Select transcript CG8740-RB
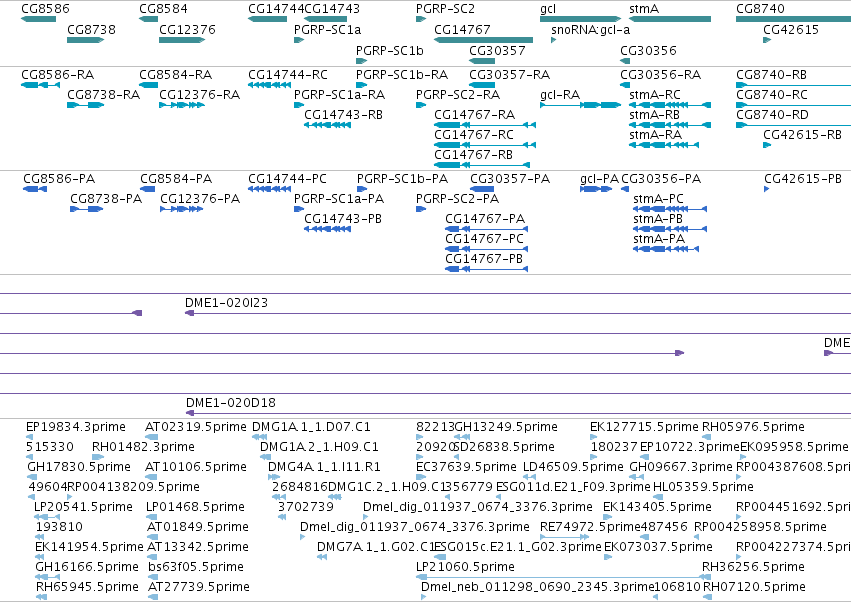The height and width of the screenshot is (602, 851). [793, 85]
